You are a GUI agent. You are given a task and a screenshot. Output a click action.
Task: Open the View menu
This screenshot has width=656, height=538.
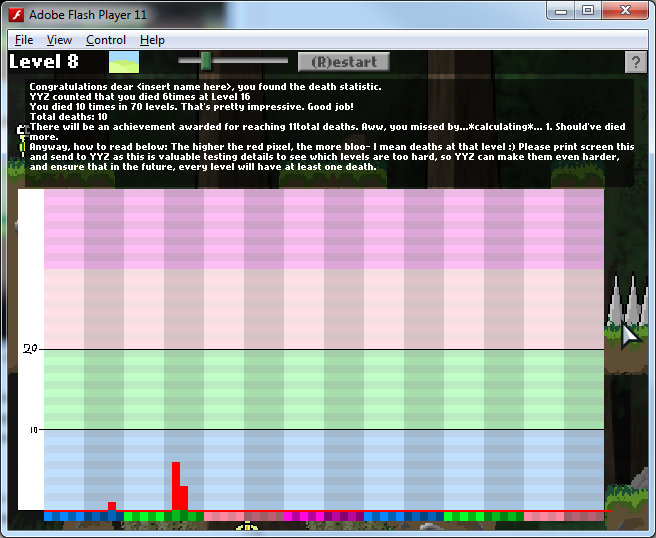coord(59,40)
